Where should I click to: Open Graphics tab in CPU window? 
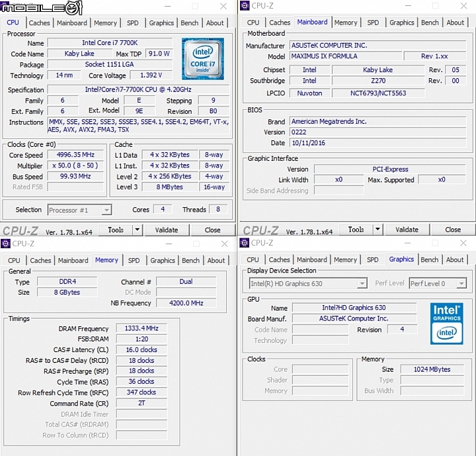(161, 23)
